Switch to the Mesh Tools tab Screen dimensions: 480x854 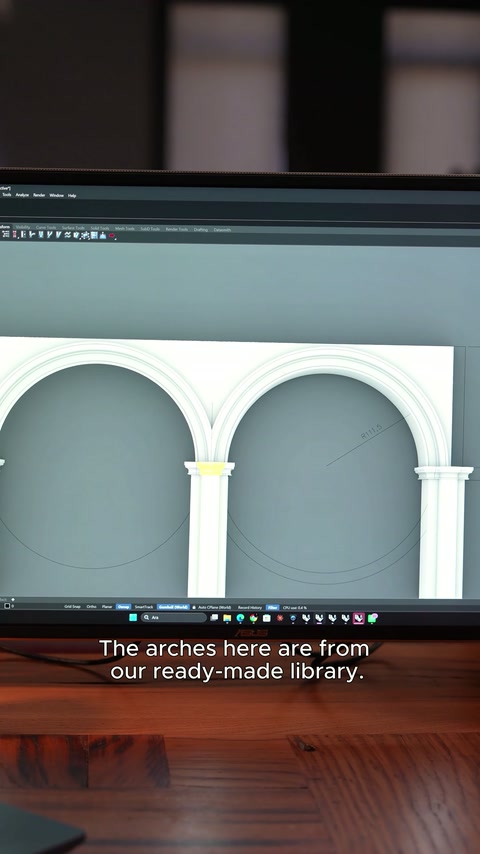pos(125,229)
